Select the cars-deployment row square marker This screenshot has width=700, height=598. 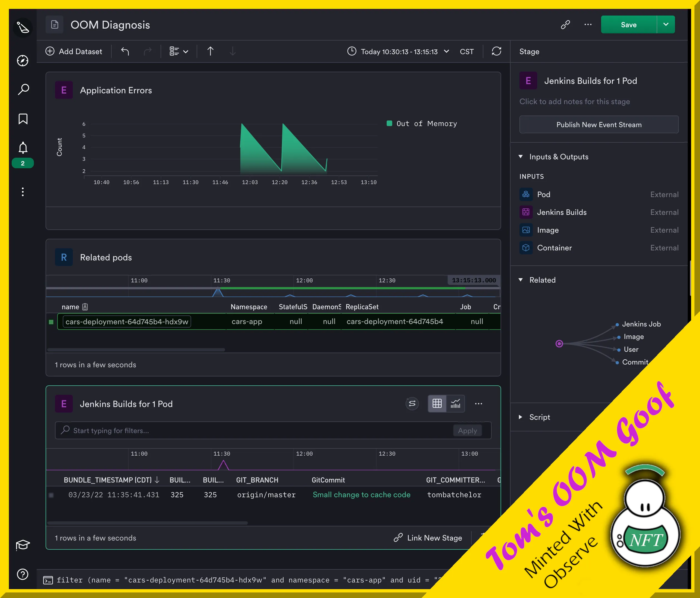(51, 322)
